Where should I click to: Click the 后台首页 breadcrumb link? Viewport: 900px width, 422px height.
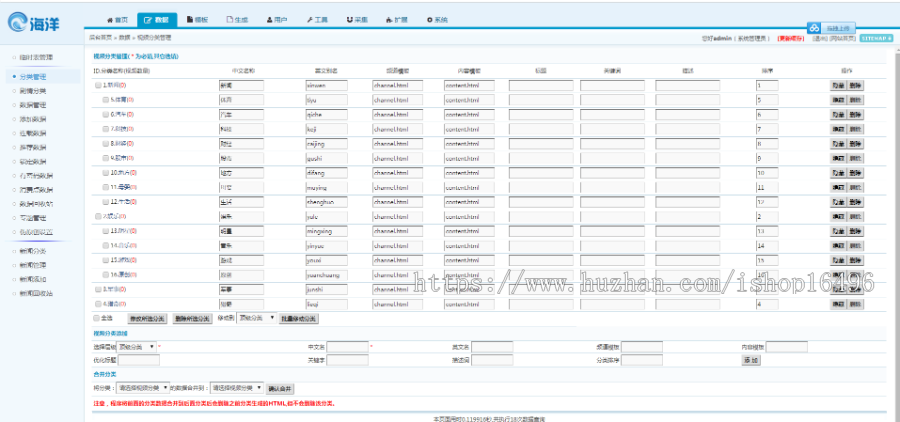tap(100, 38)
